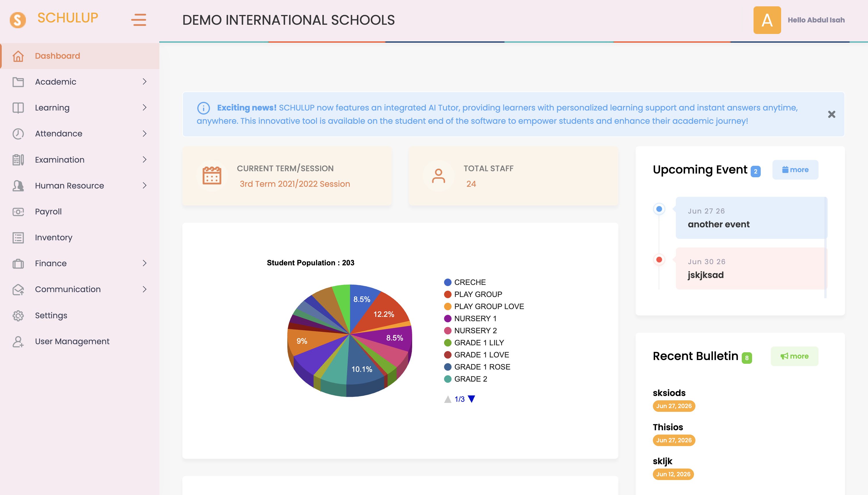Expand the Finance menu chevron

pos(144,263)
